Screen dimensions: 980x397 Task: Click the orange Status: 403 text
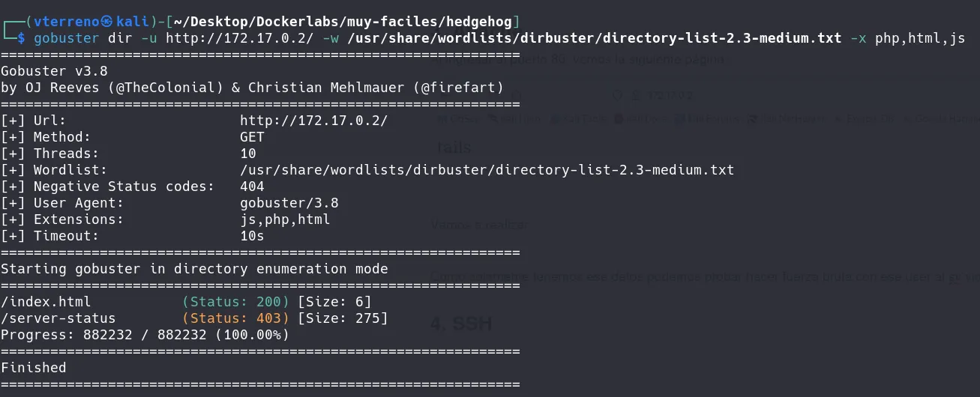(x=236, y=318)
